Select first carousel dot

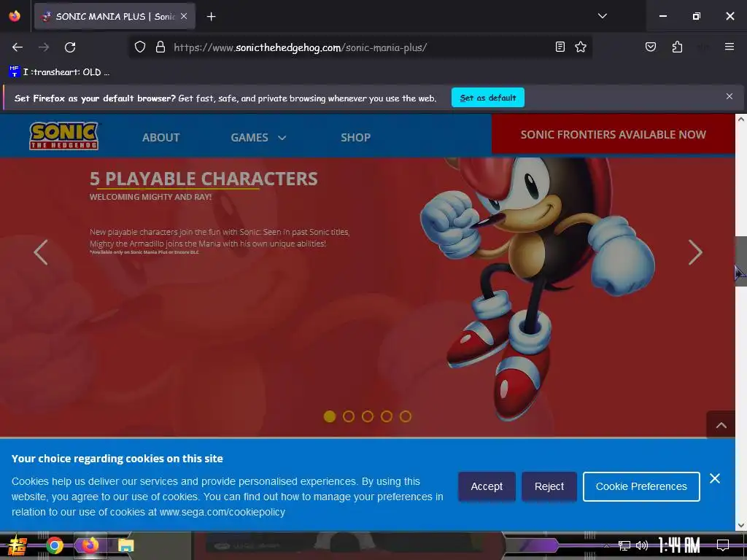pos(330,416)
